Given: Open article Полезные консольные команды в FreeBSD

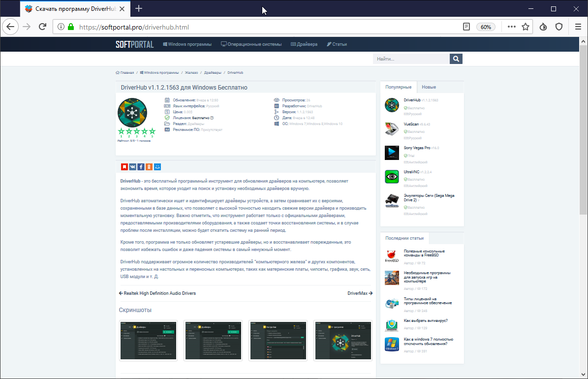Looking at the screenshot, I should point(424,253).
